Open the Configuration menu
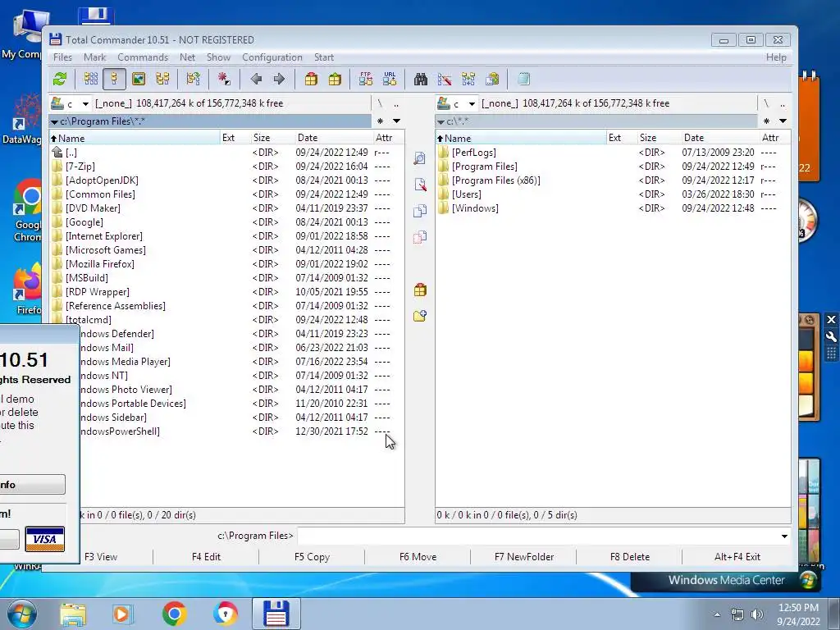 tap(272, 57)
